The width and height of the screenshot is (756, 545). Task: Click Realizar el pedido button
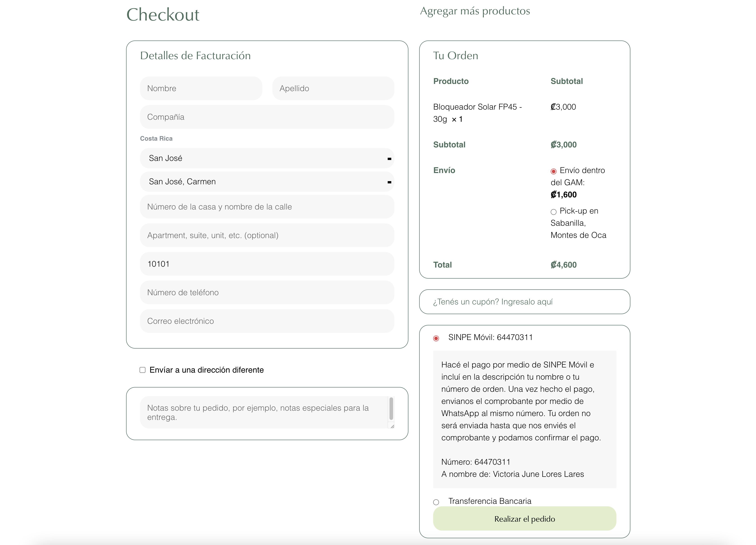tap(524, 519)
